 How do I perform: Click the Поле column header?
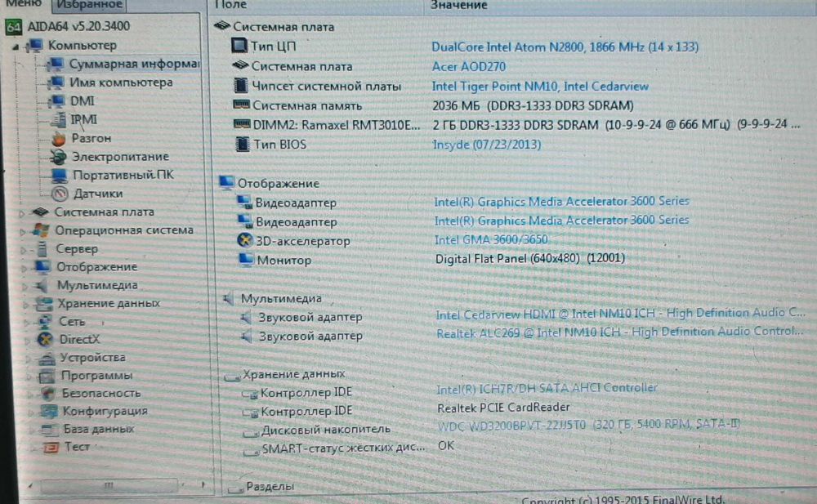230,5
